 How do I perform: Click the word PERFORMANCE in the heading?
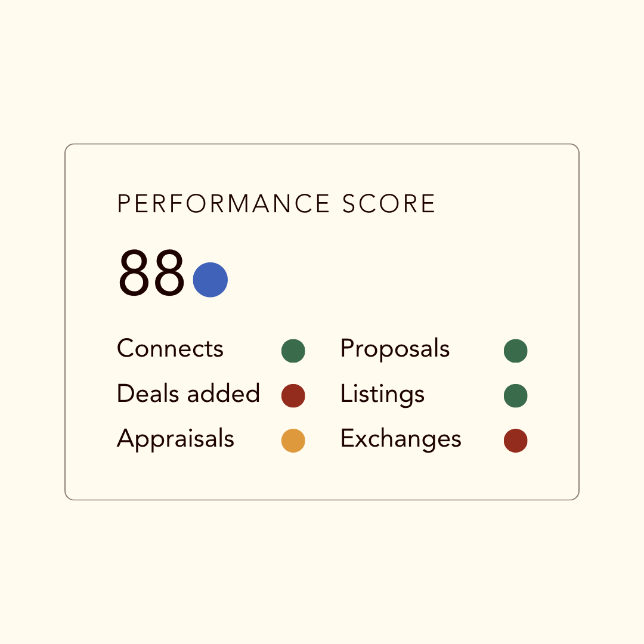coord(224,204)
